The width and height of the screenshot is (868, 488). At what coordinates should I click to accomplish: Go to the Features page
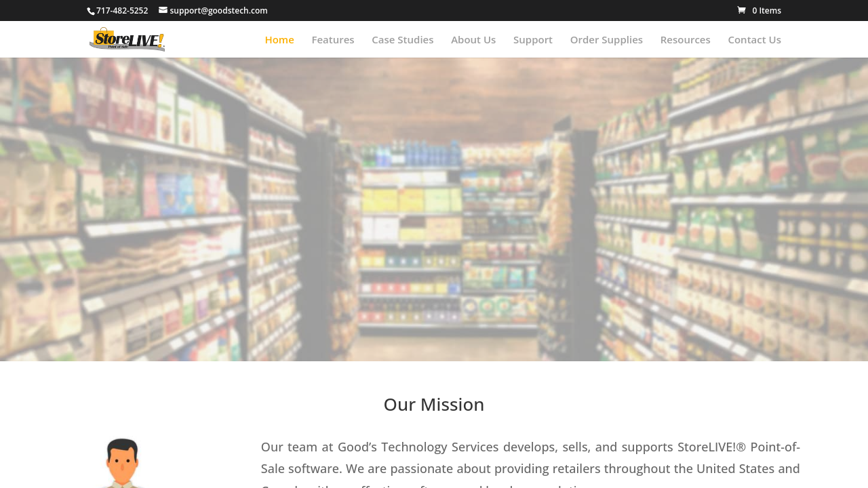coord(333,39)
